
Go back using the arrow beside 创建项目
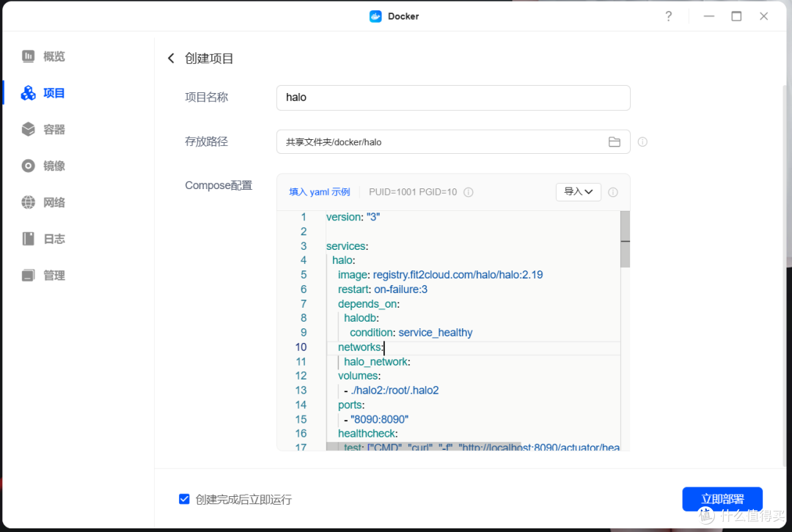(x=171, y=59)
